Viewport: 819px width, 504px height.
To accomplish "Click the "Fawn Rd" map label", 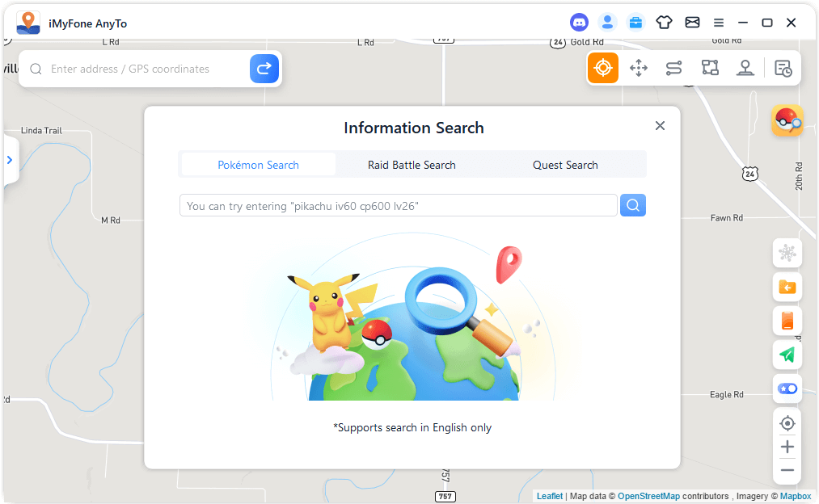I will click(726, 218).
